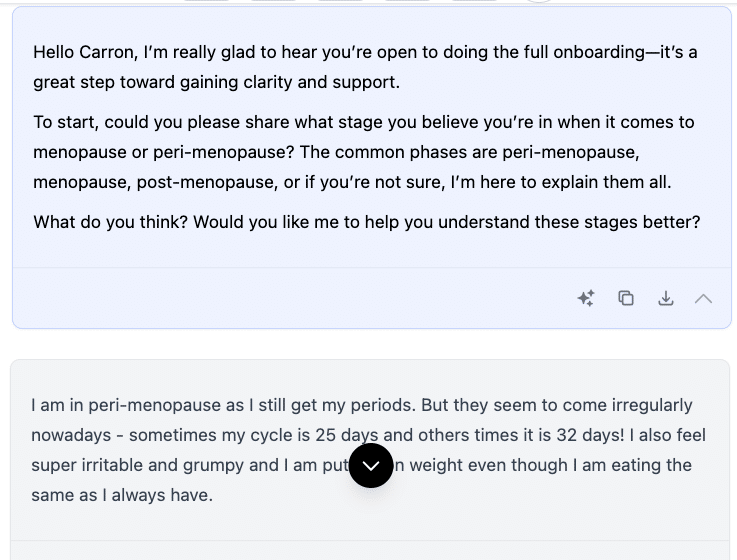Click the sparkle AI actions icon
737x560 pixels.
tap(586, 298)
